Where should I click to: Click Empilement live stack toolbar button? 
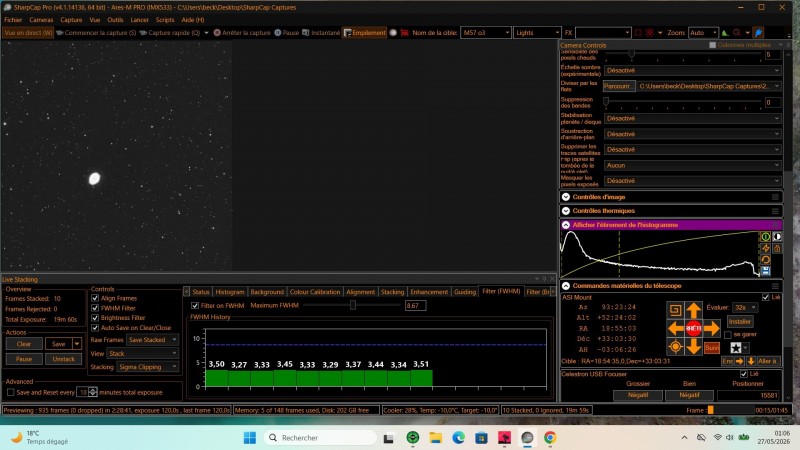[x=364, y=33]
